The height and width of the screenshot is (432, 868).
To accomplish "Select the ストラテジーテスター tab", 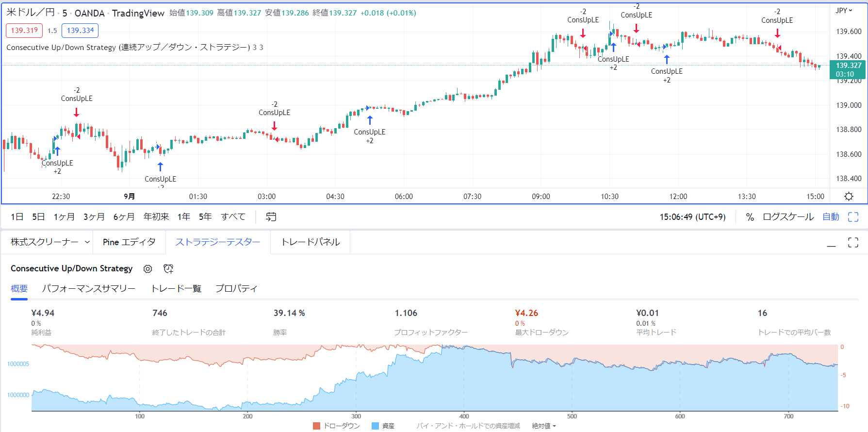I will (217, 242).
